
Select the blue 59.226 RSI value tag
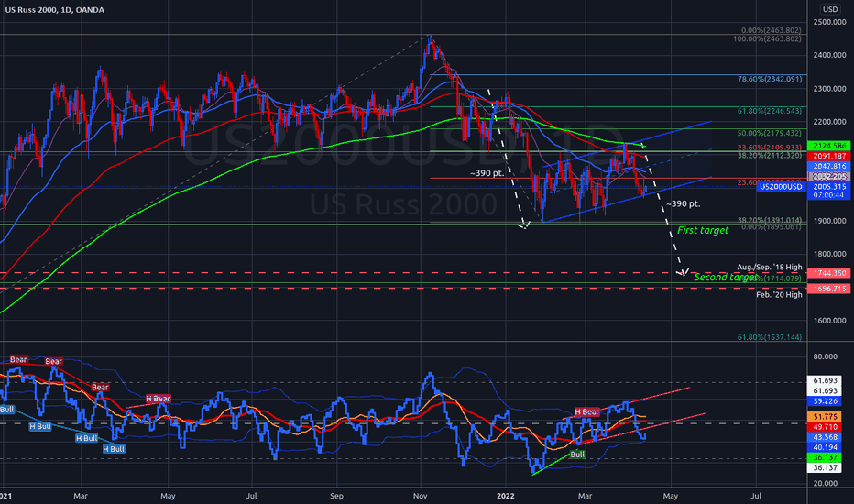825,401
